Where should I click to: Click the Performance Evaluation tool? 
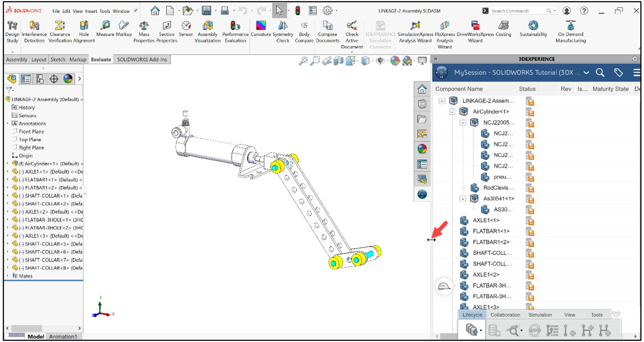235,30
